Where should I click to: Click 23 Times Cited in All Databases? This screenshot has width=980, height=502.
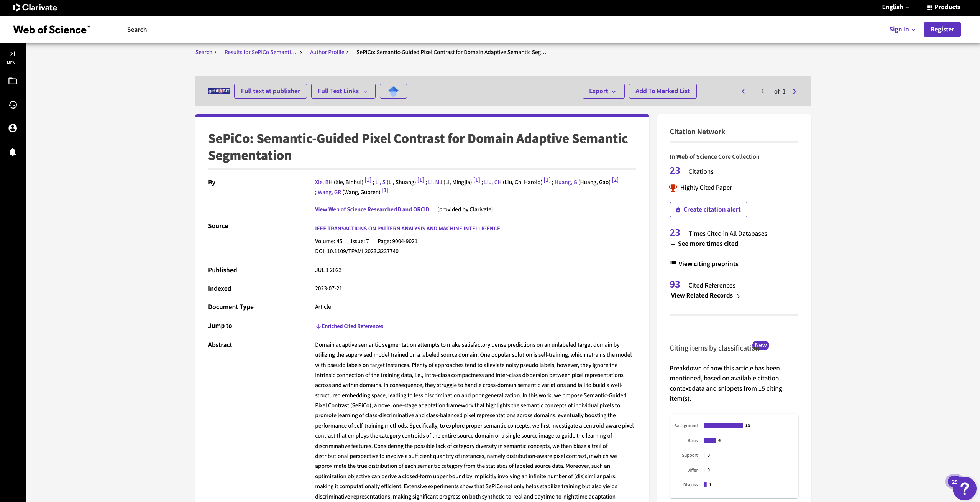675,233
